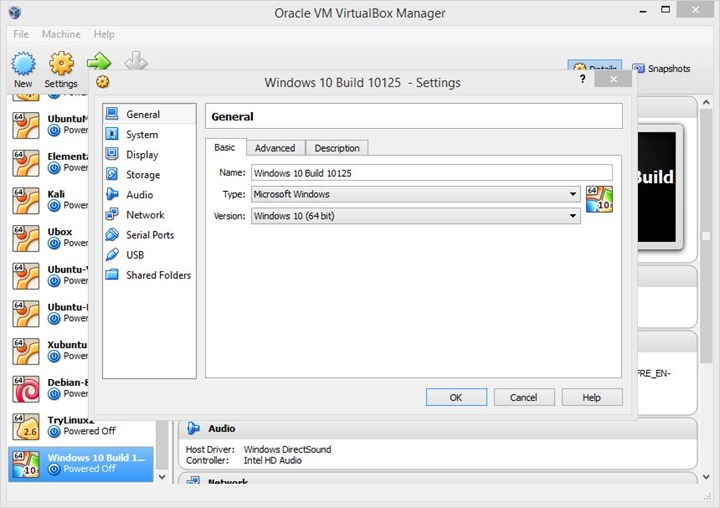
Task: Close the Settings dialog with X
Action: point(613,79)
